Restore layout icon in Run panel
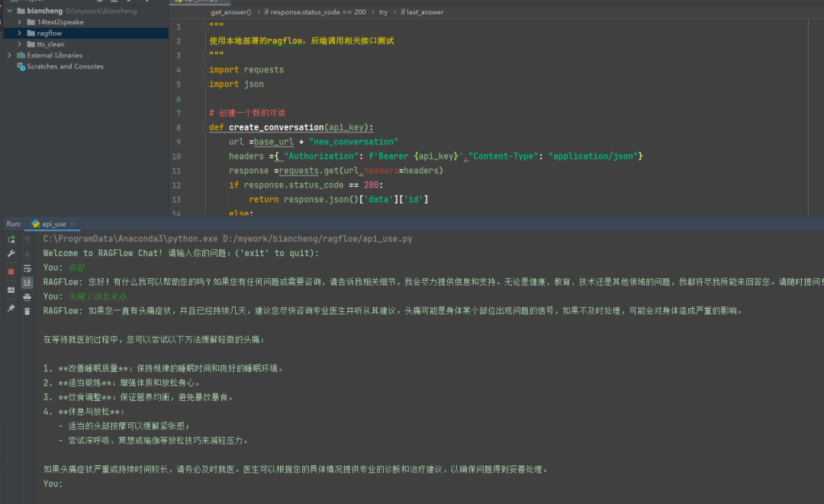Viewport: 824px width, 504px height. pyautogui.click(x=11, y=290)
